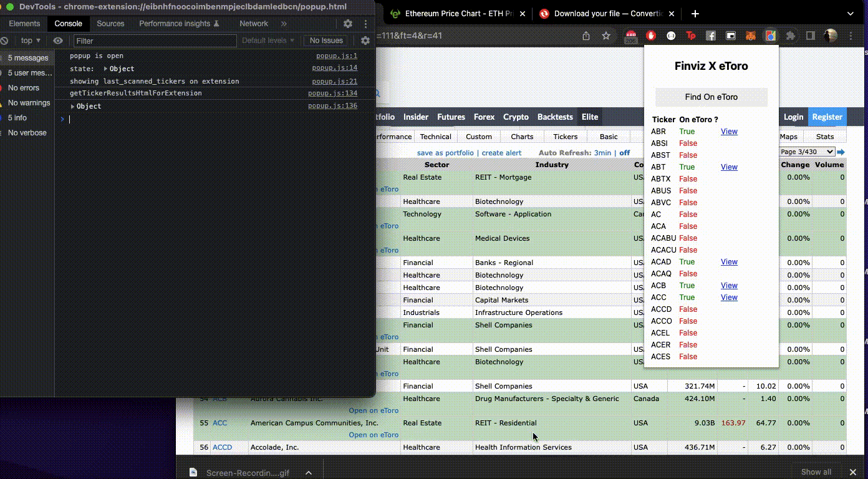Open the Crypto menu on Finviz
868x479 pixels.
click(516, 117)
